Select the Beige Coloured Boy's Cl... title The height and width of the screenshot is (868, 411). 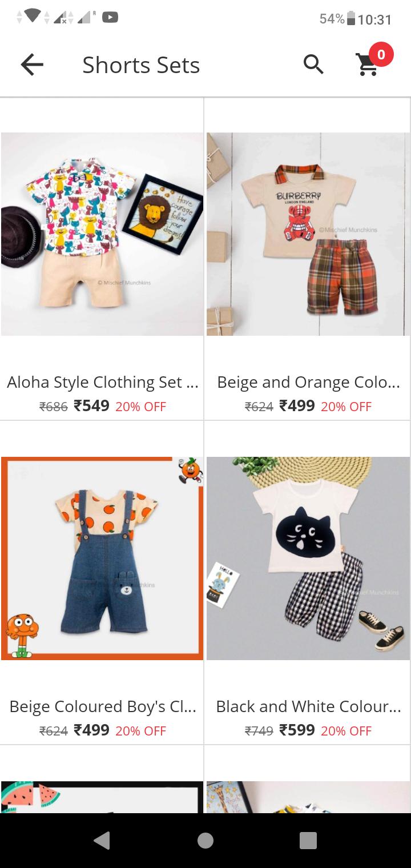pos(103,706)
